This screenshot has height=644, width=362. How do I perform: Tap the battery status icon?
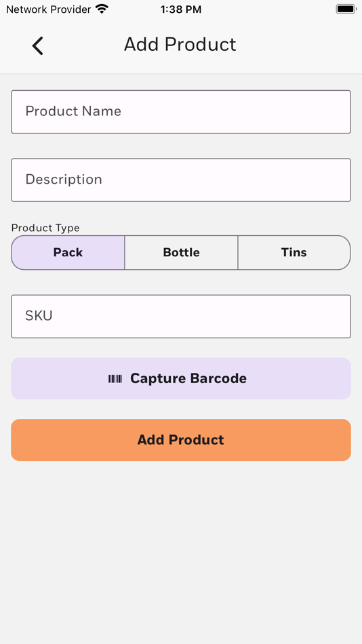pos(346,9)
